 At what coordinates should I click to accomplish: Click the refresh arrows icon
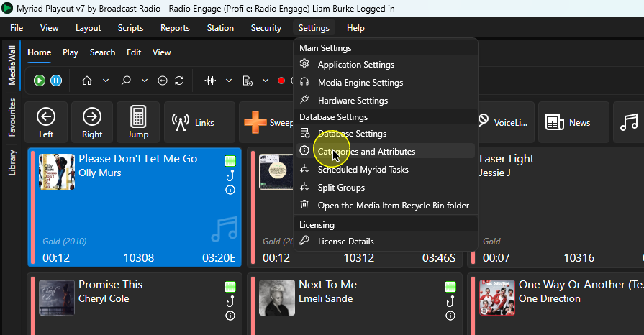[x=179, y=81]
